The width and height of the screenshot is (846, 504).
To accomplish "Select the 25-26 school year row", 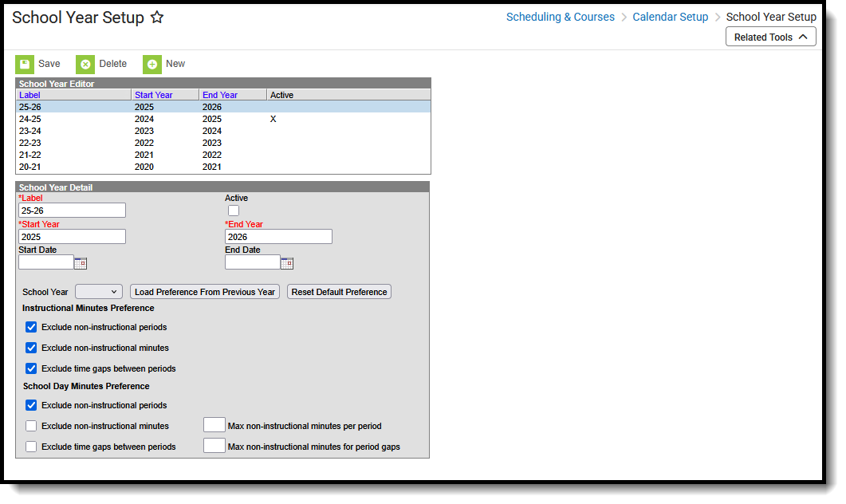I will pyautogui.click(x=223, y=107).
